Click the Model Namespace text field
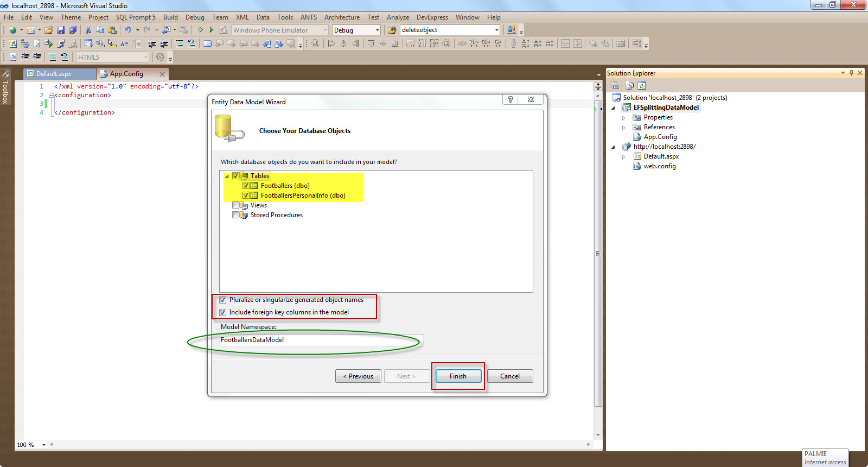Viewport: 868px width, 467px height. pos(321,340)
